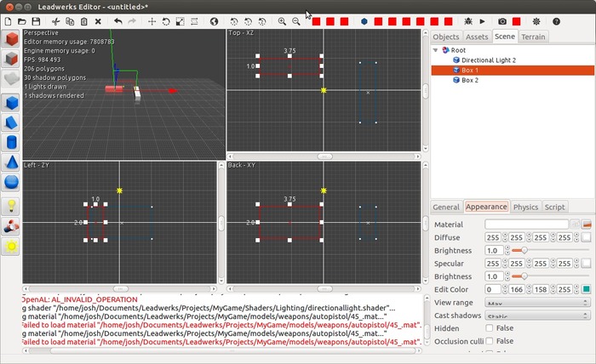596x364 pixels.
Task: Step the first Edit Color value spinner
Action: [x=505, y=290]
